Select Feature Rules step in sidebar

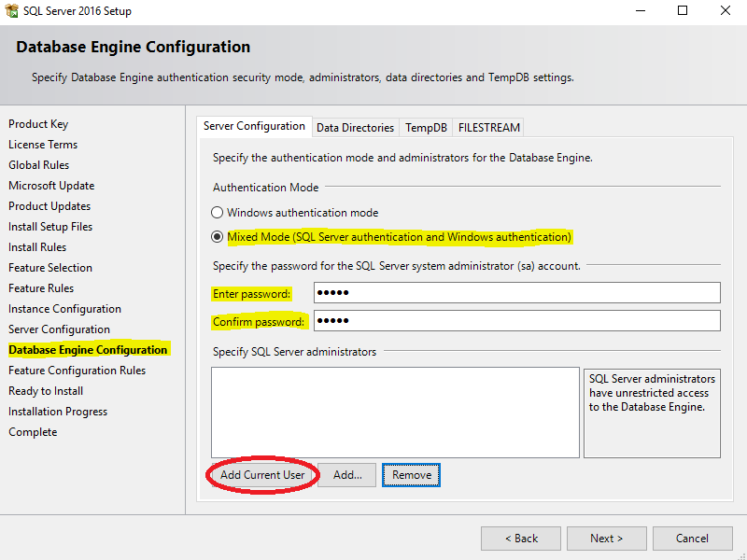point(41,288)
